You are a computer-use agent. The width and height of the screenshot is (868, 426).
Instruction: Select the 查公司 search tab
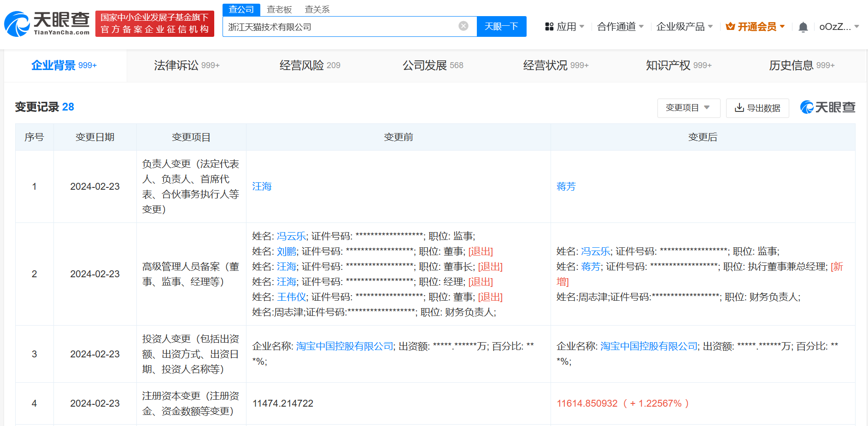241,9
